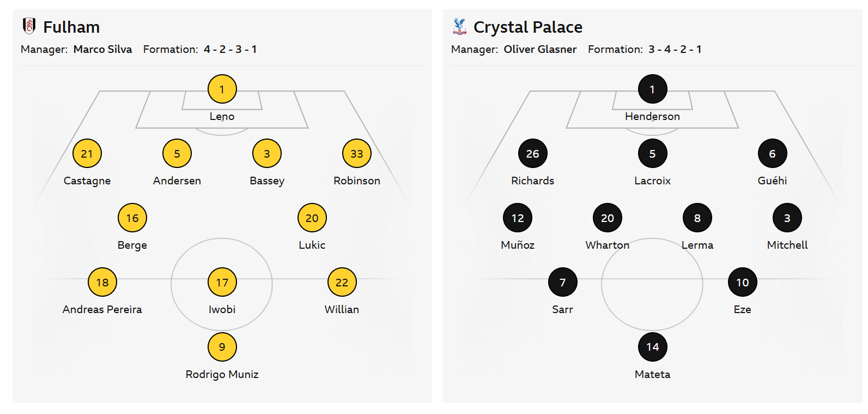Screen dimensions: 868x414
Task: Select Iwobi's number 17 player badge
Action: coord(222,282)
